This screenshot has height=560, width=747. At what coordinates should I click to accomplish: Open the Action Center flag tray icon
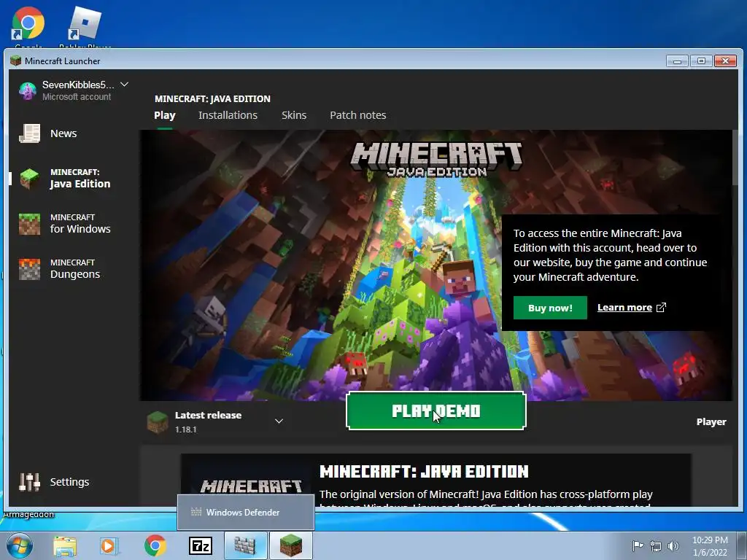click(638, 545)
